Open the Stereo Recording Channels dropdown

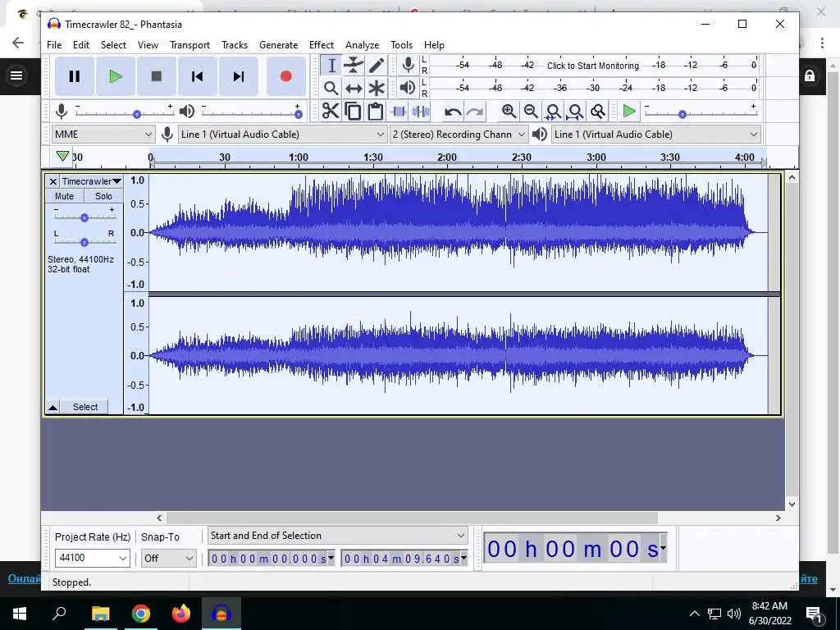[x=459, y=135]
